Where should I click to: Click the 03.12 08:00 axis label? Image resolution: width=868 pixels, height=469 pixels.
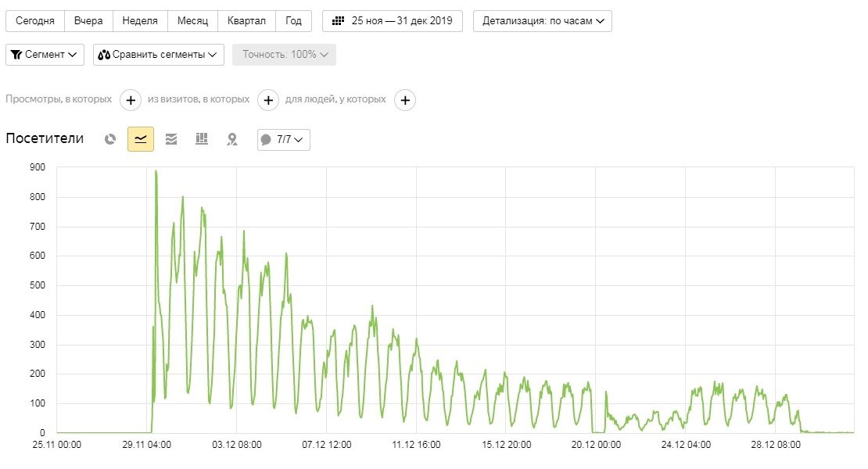point(237,445)
